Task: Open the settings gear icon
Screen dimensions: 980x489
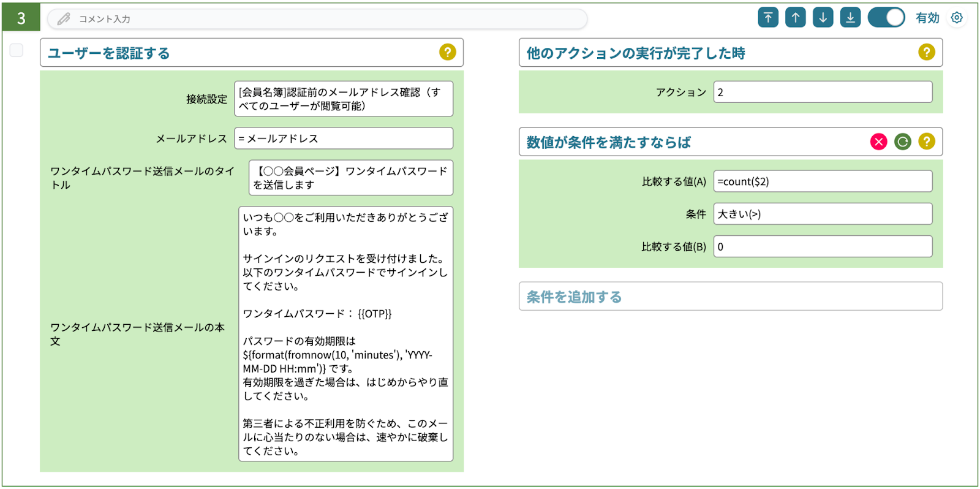Action: (957, 18)
